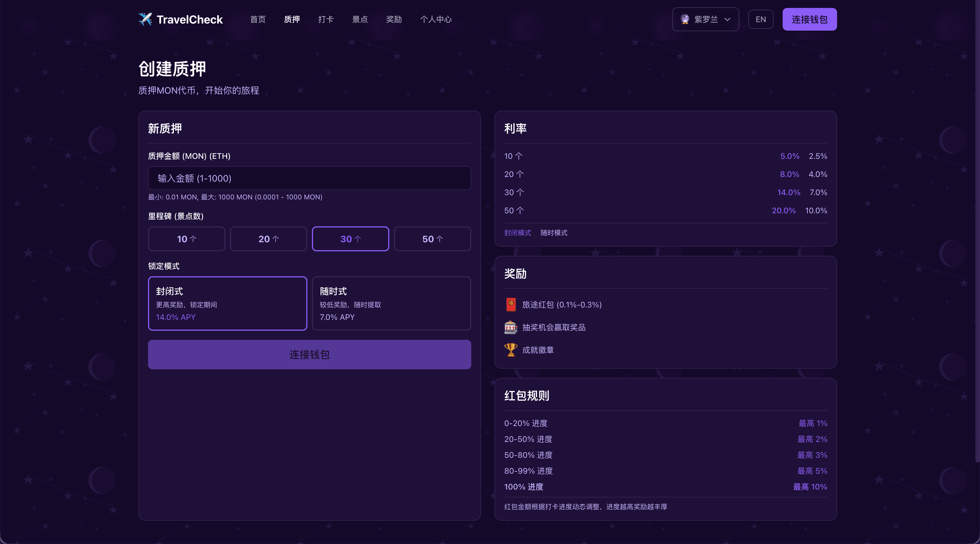
Task: Click the TravelCheck airplane logo
Action: pyautogui.click(x=146, y=19)
